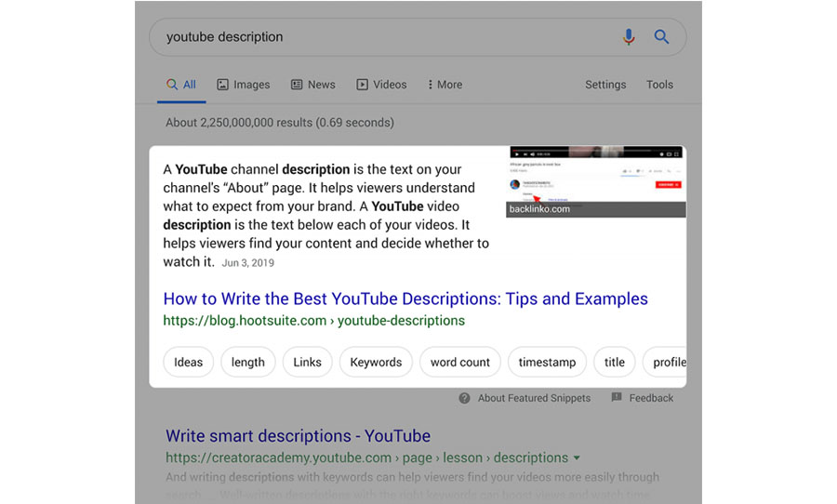
Task: Open the About Featured Snippets link
Action: point(534,398)
